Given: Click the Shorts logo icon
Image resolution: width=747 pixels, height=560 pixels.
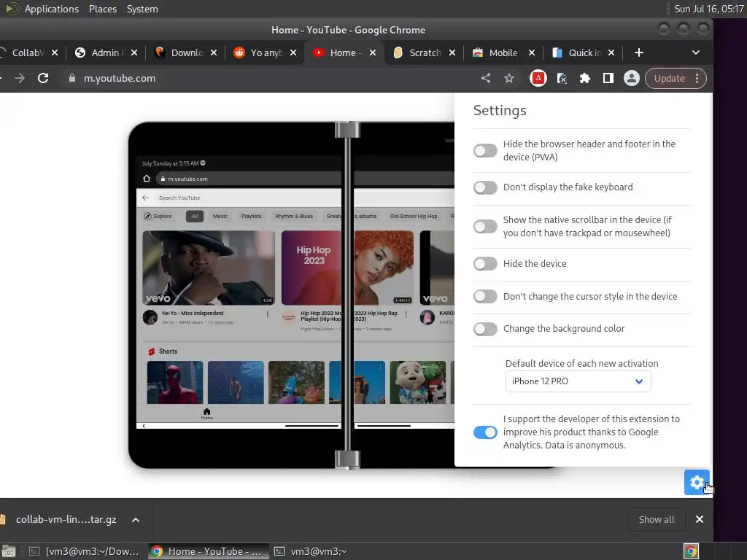Looking at the screenshot, I should [152, 351].
